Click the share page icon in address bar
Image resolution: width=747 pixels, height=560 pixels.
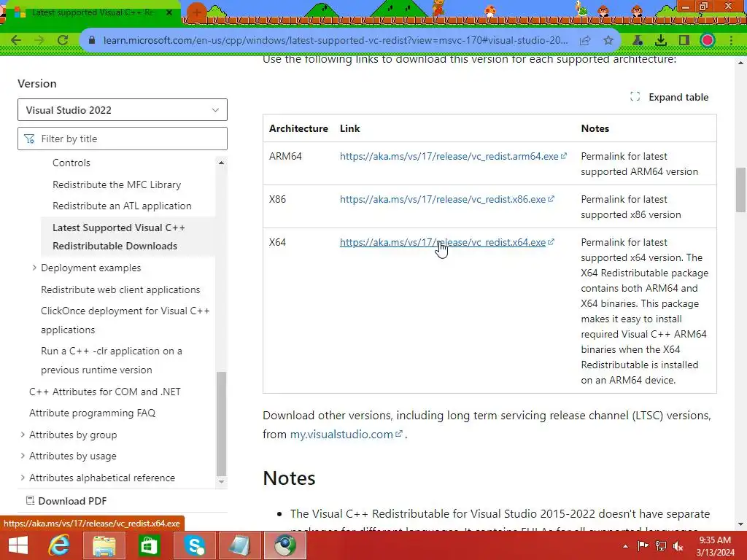coord(585,41)
